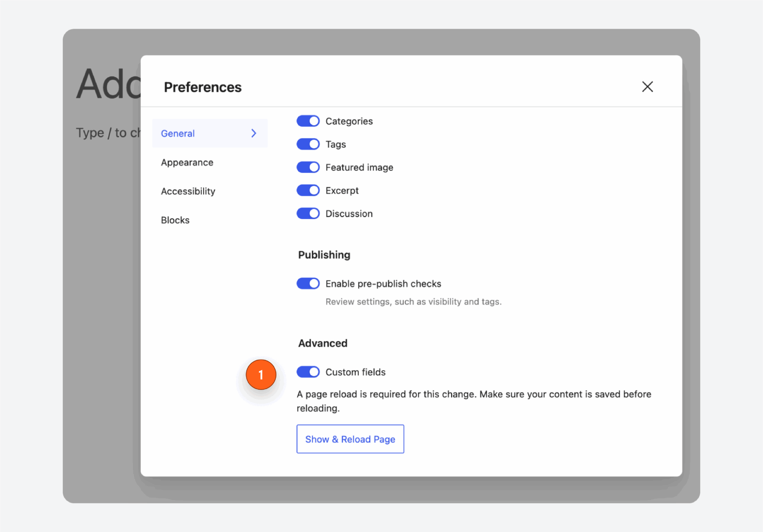This screenshot has width=763, height=532.
Task: Click the Preferences dialog title
Action: tap(202, 87)
